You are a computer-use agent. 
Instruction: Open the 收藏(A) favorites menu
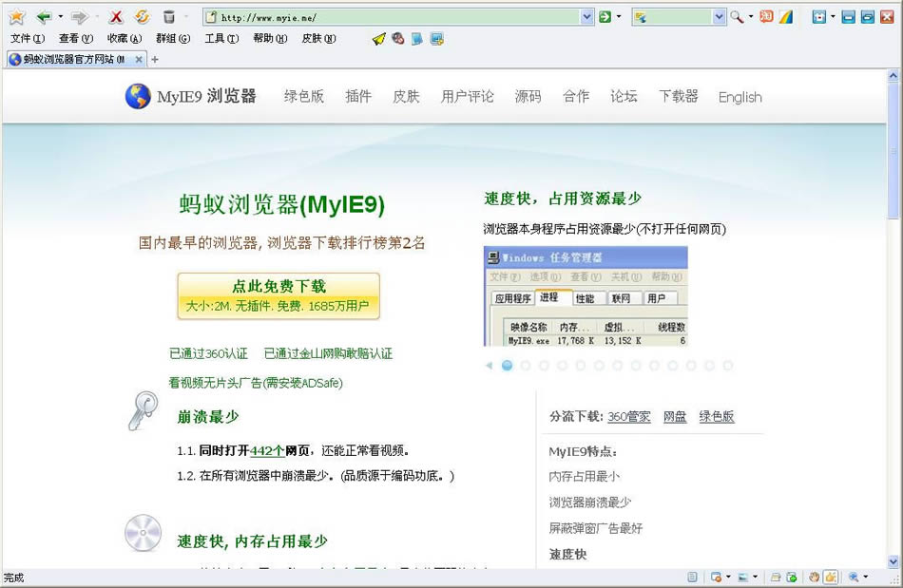point(124,39)
